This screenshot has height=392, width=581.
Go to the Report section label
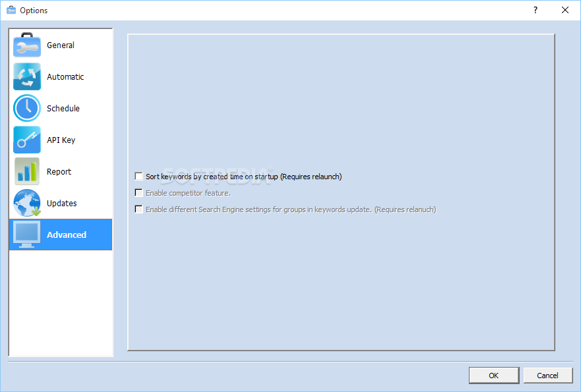[59, 172]
